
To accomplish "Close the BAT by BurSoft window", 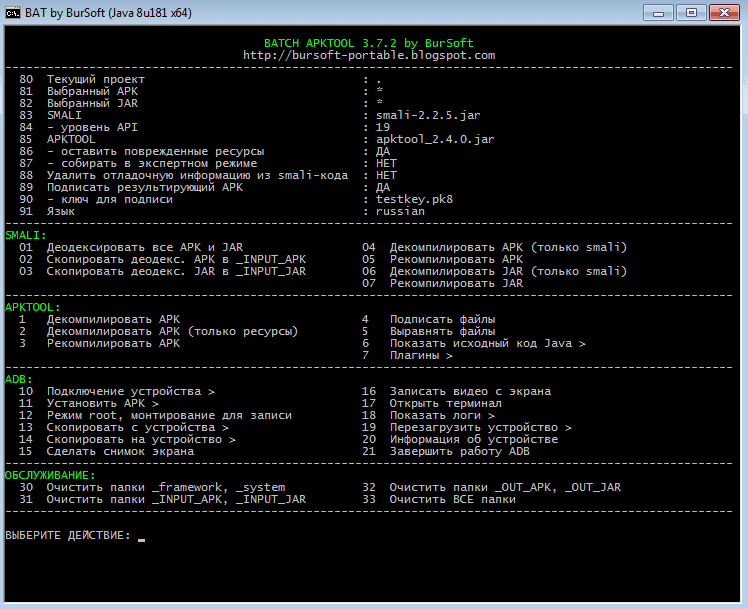I will (724, 13).
